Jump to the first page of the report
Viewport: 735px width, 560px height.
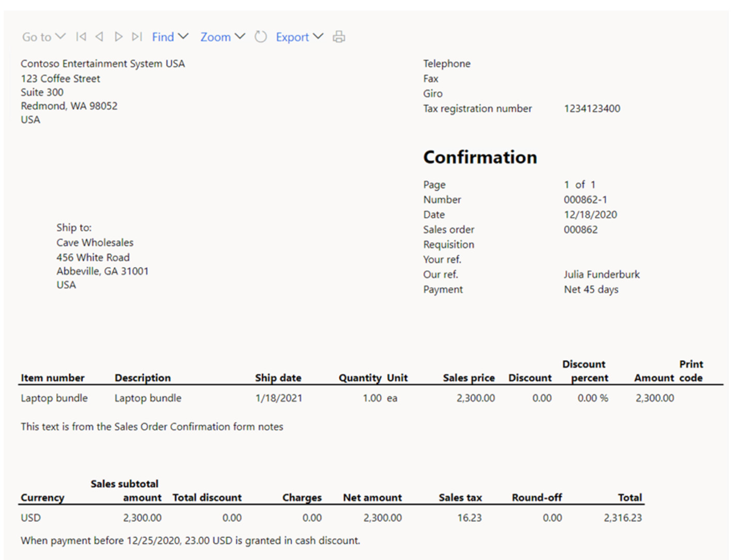[x=81, y=36]
